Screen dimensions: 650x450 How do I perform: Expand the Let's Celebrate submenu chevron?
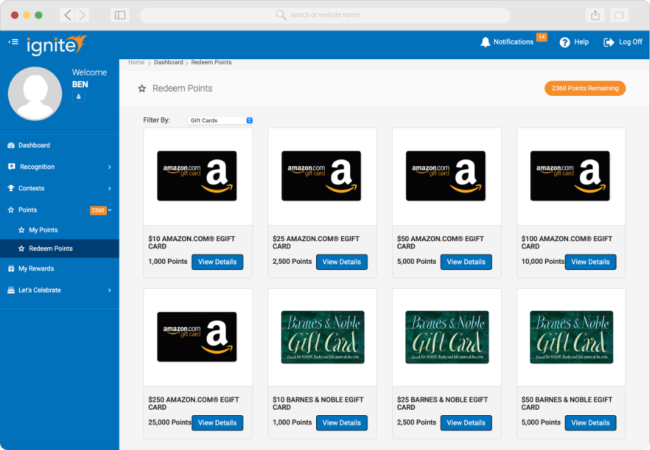click(x=109, y=290)
